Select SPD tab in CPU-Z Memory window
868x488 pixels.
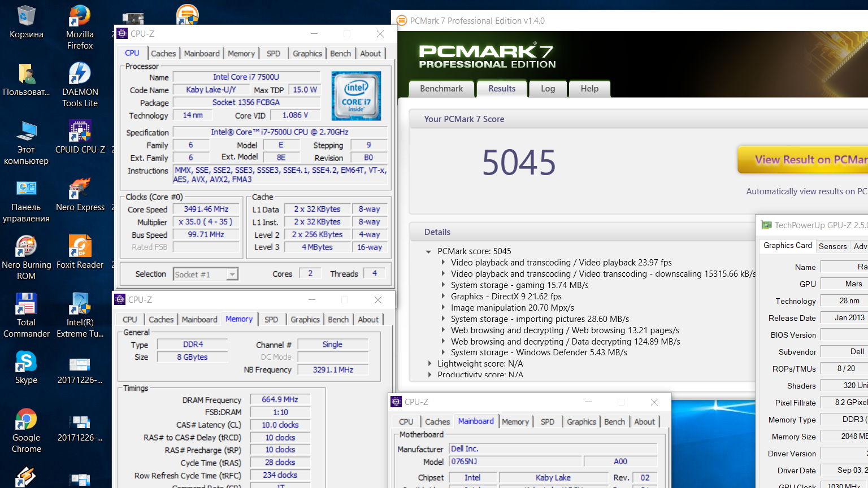tap(271, 320)
